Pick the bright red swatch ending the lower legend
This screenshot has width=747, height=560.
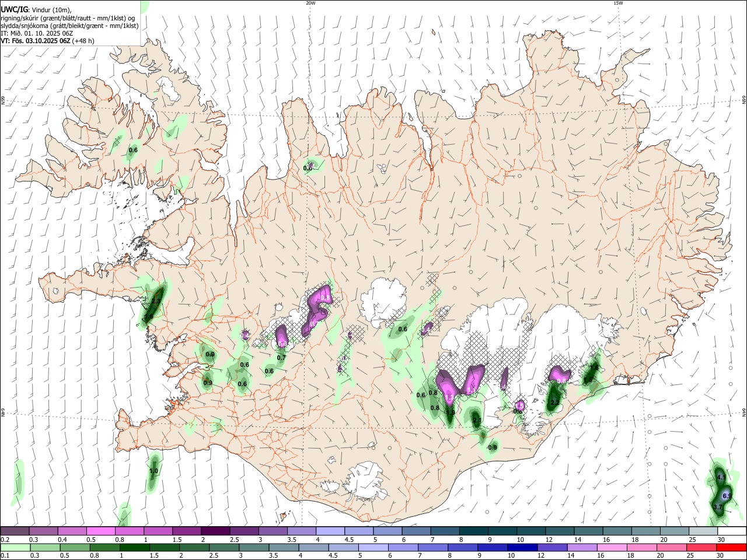pyautogui.click(x=731, y=547)
